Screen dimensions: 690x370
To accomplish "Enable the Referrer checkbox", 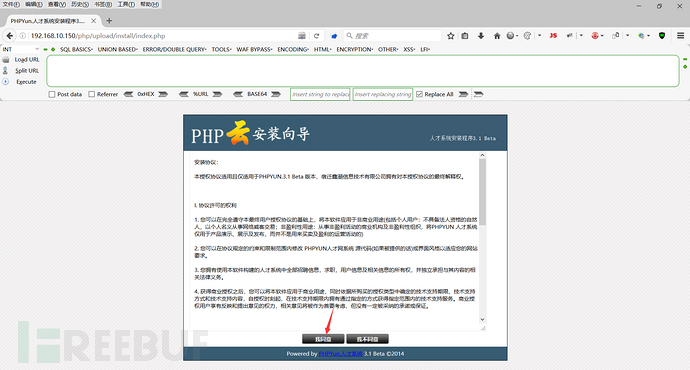I will click(x=92, y=94).
